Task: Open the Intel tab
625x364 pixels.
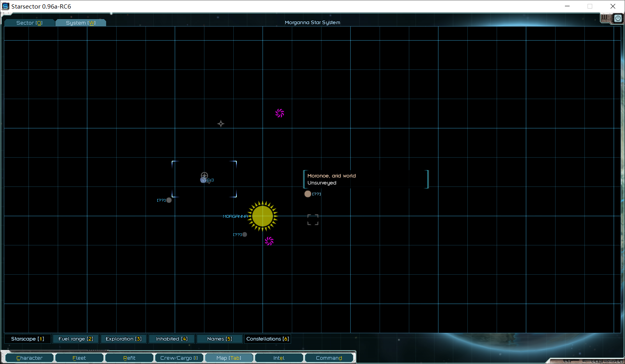Action: (279, 358)
